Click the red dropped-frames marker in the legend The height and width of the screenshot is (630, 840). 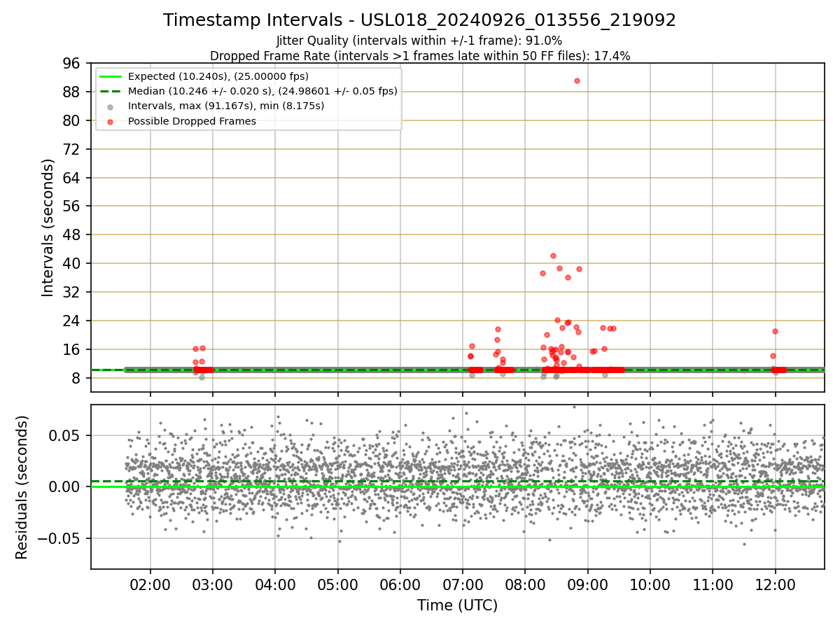[x=111, y=121]
